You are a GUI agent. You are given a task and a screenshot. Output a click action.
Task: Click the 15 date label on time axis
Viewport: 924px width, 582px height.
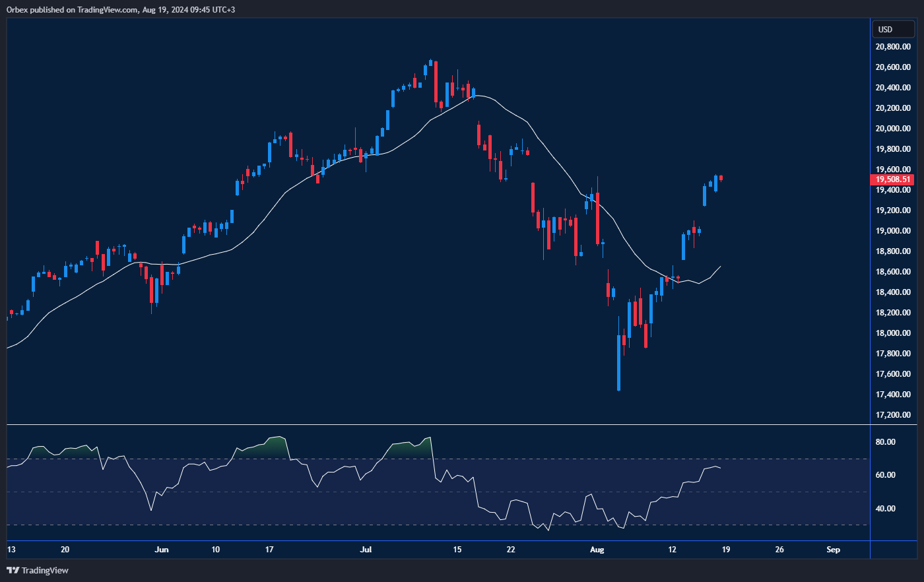point(457,550)
